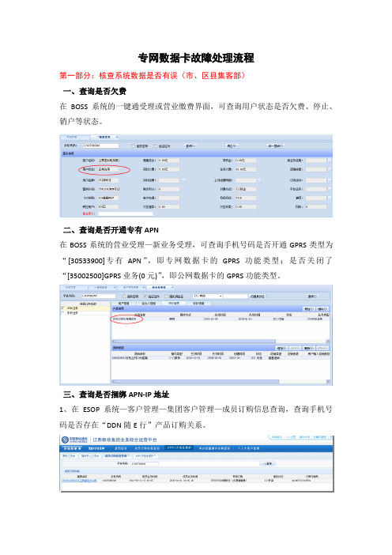
Task: Open the group name link in the ESOP results row
Action: [x=79, y=481]
